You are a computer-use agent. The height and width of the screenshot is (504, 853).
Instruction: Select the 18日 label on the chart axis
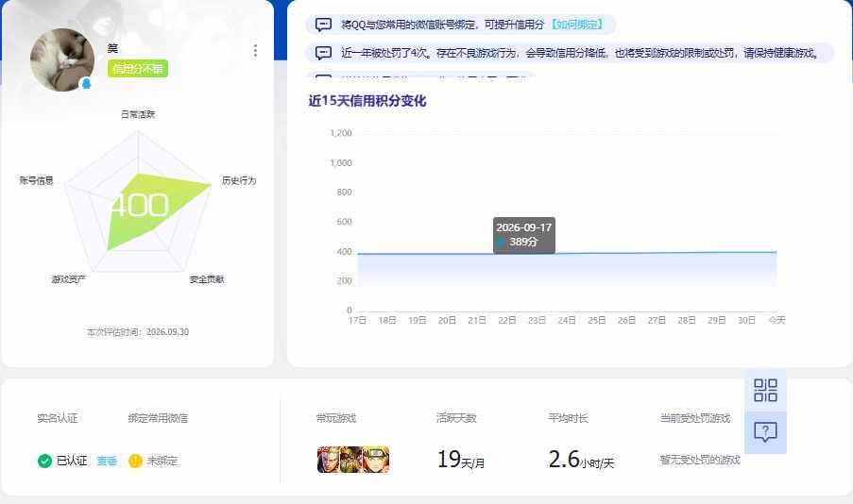point(387,320)
